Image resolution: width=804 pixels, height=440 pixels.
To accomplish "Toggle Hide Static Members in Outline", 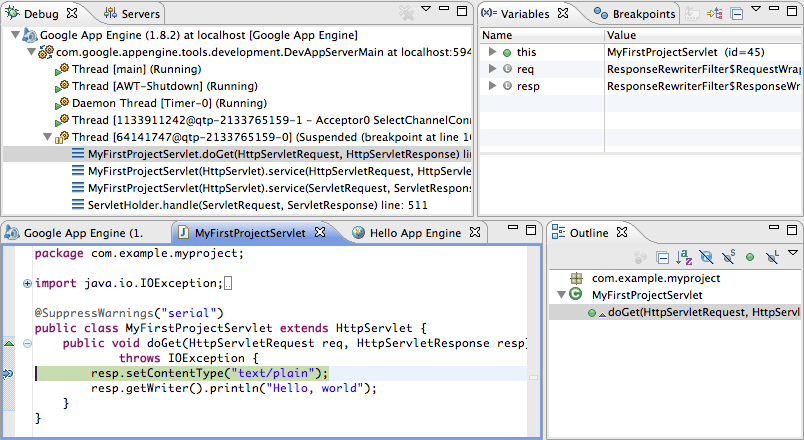I will tap(729, 257).
